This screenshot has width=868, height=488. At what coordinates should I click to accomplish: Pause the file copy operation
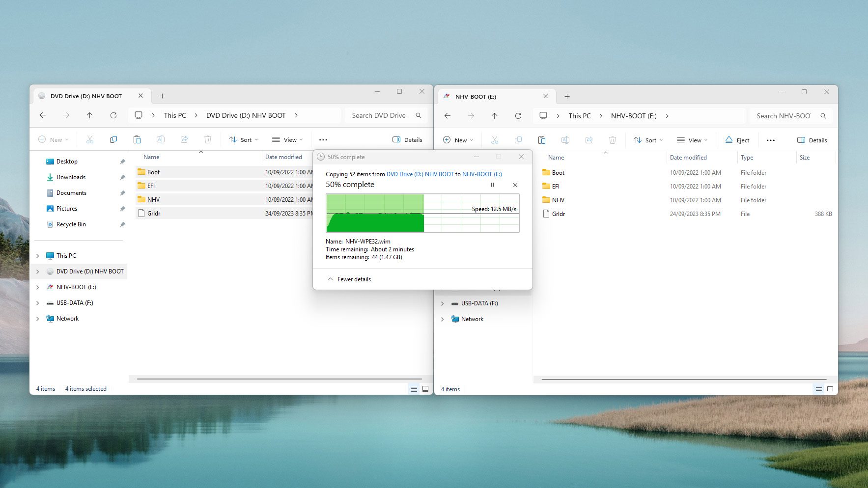click(492, 185)
